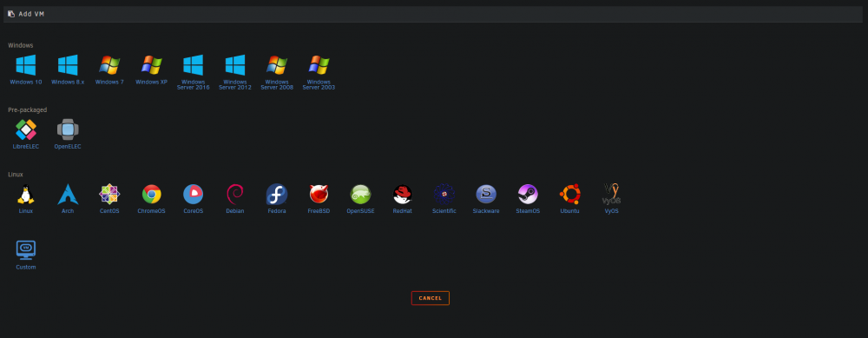This screenshot has height=338, width=868.
Task: Choose Windows Server 2016 template
Action: click(194, 65)
